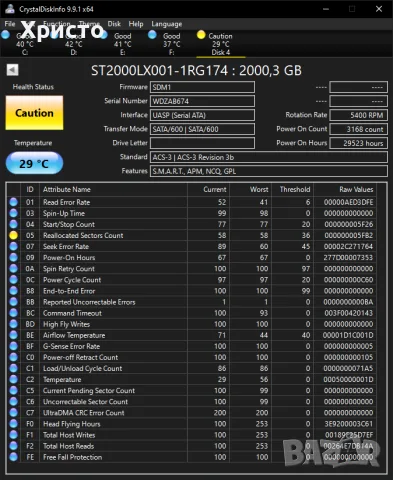Click the Interface field UASP (Serial ATA)
The image size is (393, 480).
(x=202, y=115)
